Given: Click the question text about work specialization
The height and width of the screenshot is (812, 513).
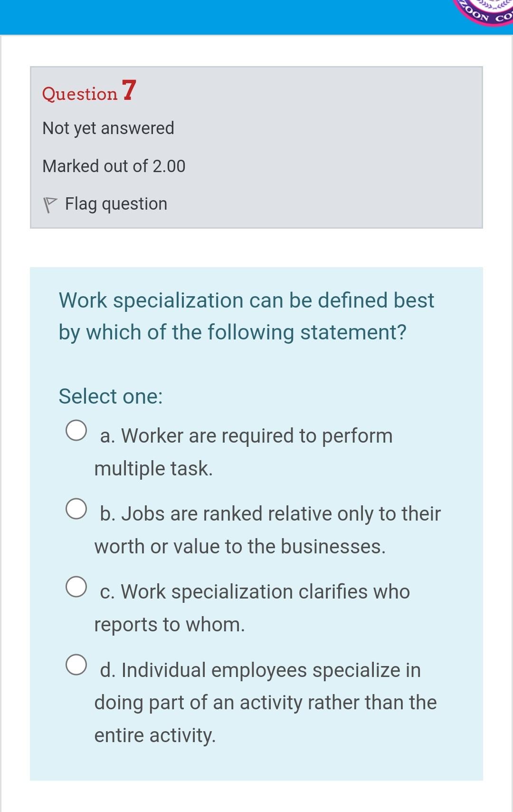Looking at the screenshot, I should click(x=247, y=314).
